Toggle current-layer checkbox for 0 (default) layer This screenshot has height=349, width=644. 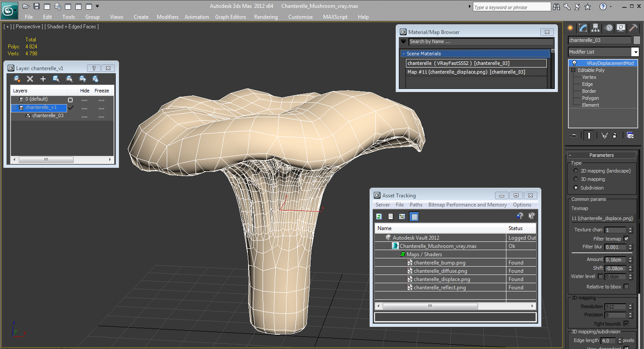point(70,100)
